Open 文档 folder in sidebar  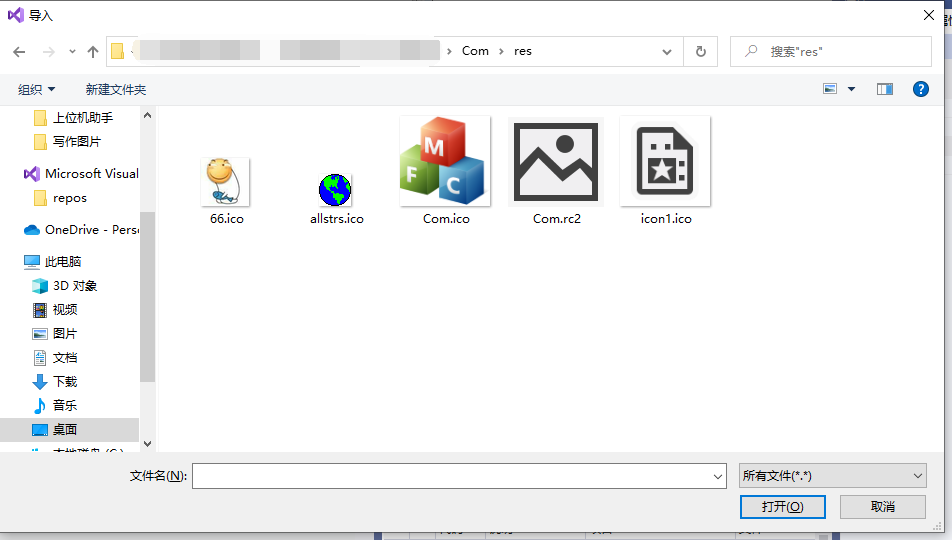pos(55,358)
